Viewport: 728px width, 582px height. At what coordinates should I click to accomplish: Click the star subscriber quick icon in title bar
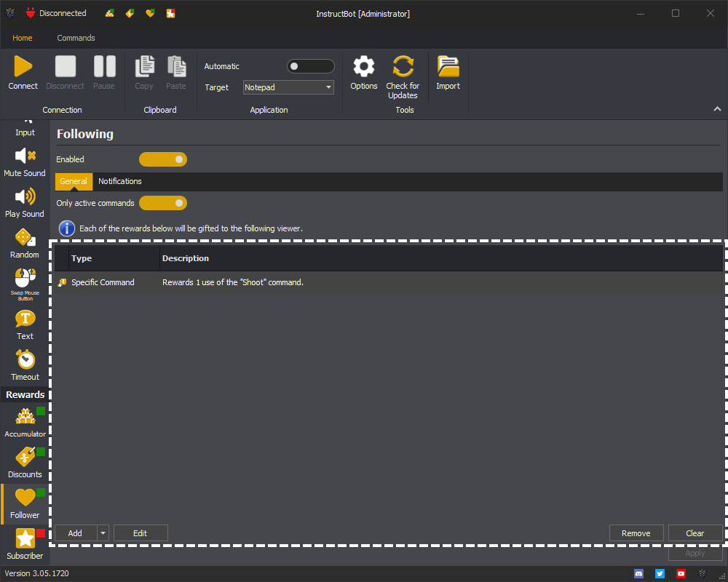tap(171, 14)
